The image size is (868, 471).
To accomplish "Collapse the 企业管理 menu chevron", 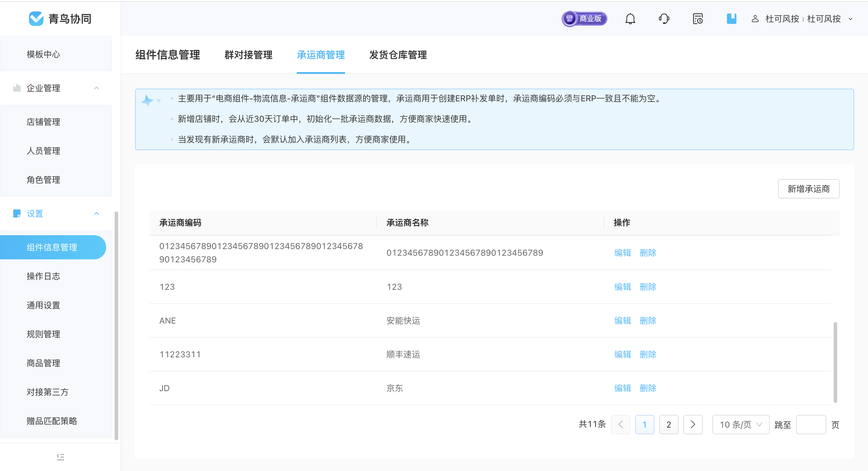I will coord(97,88).
